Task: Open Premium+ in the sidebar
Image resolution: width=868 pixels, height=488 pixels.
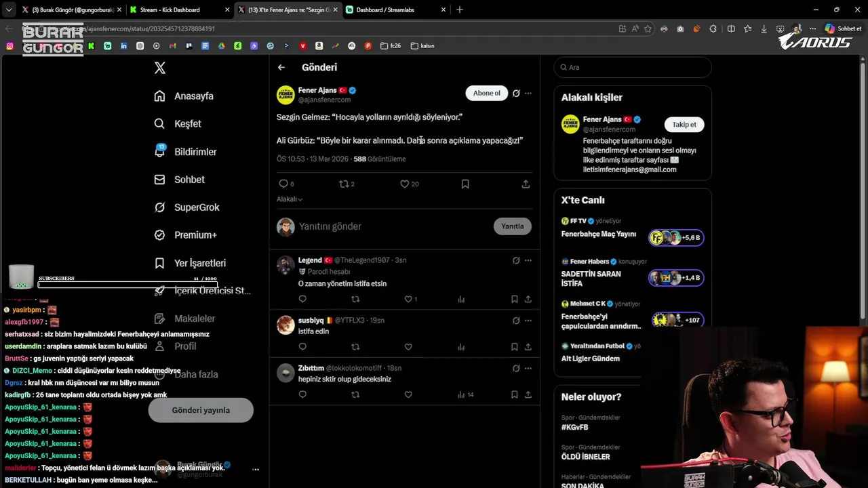Action: tap(185, 235)
